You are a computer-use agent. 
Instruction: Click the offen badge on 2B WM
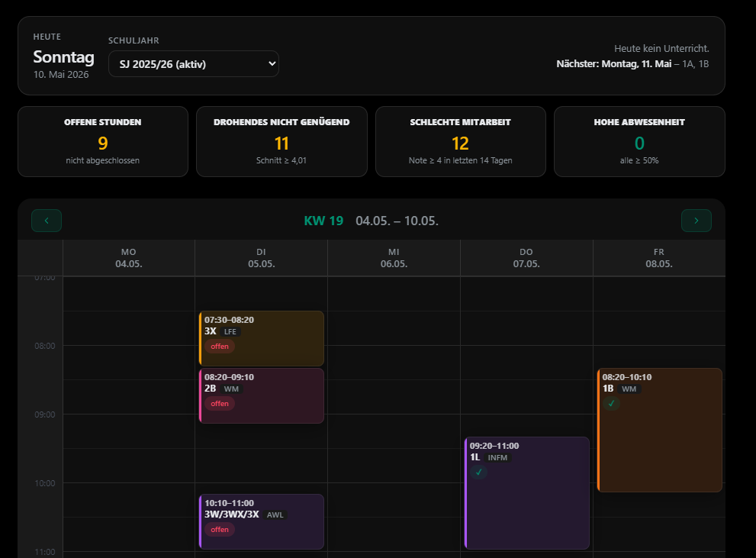(220, 404)
